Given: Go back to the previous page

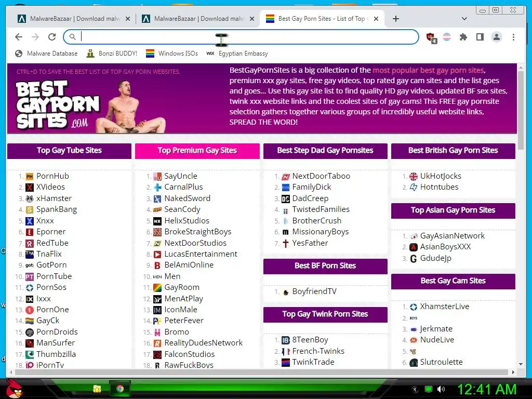Looking at the screenshot, I should point(19,37).
